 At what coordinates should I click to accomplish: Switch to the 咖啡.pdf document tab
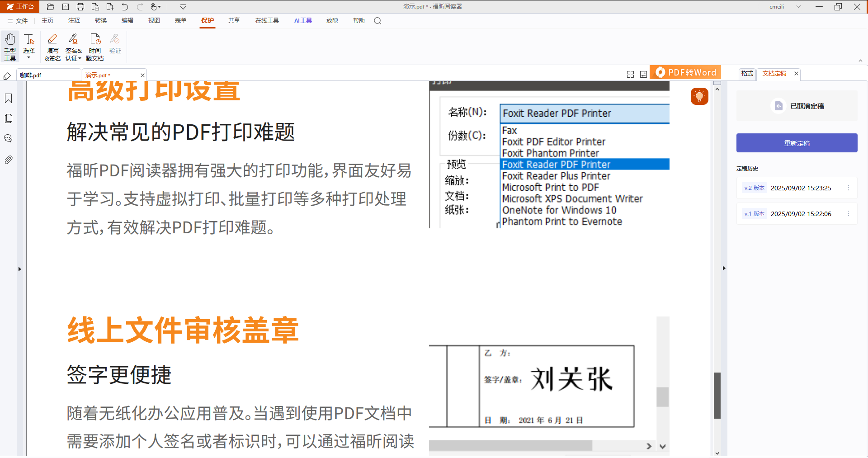click(49, 75)
